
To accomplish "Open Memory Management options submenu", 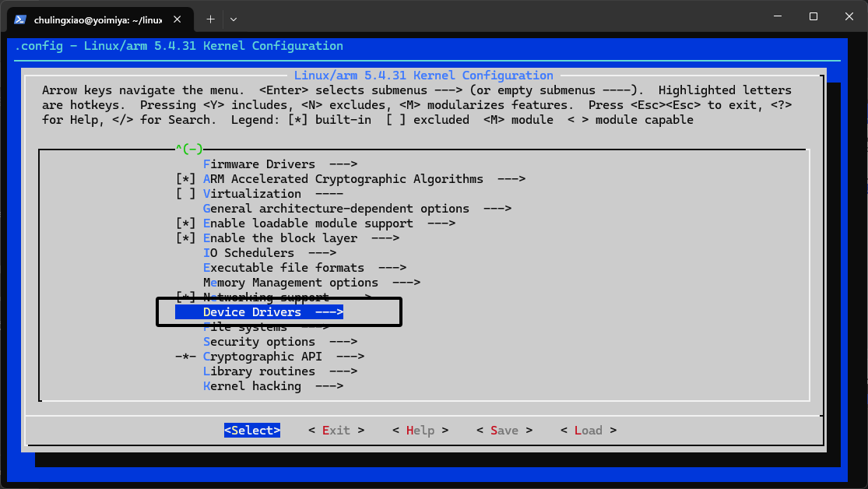I will pyautogui.click(x=311, y=283).
